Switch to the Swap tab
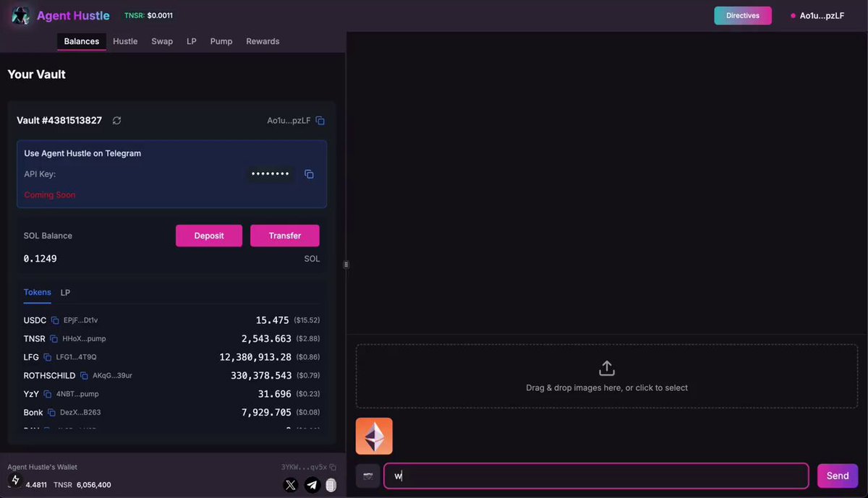 [162, 41]
